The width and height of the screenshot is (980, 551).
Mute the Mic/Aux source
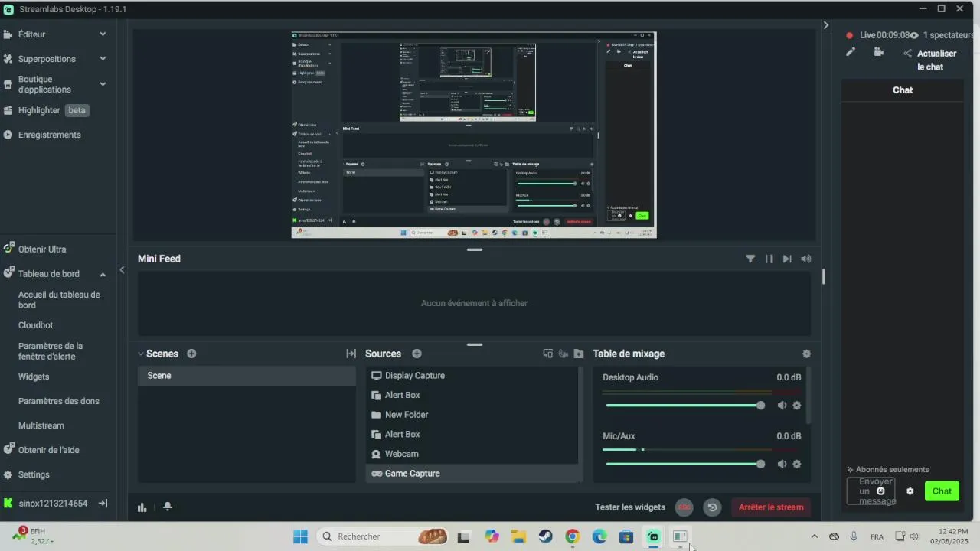782,464
